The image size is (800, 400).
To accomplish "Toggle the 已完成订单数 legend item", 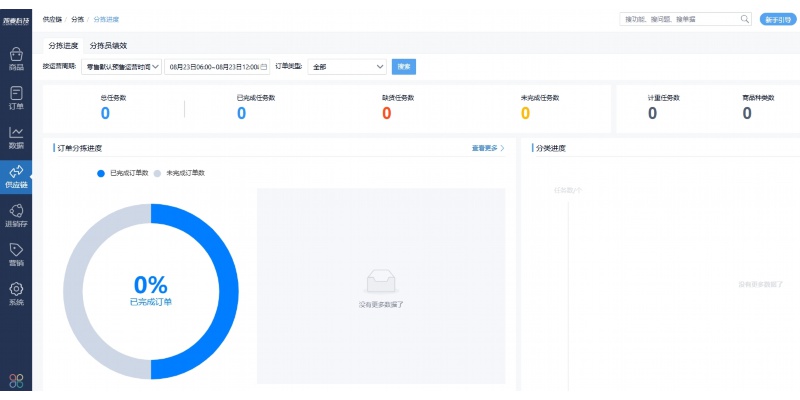I will pyautogui.click(x=123, y=173).
